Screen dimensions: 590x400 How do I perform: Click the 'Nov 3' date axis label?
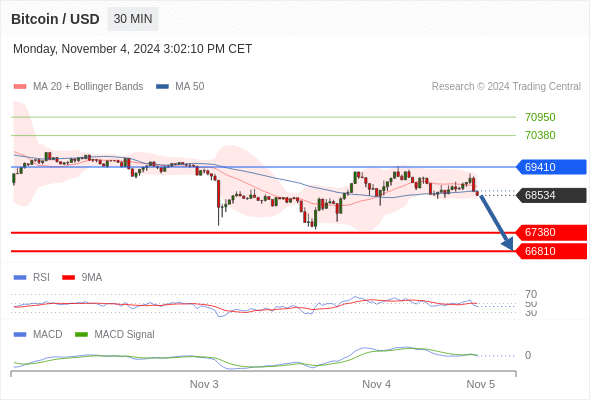(204, 384)
